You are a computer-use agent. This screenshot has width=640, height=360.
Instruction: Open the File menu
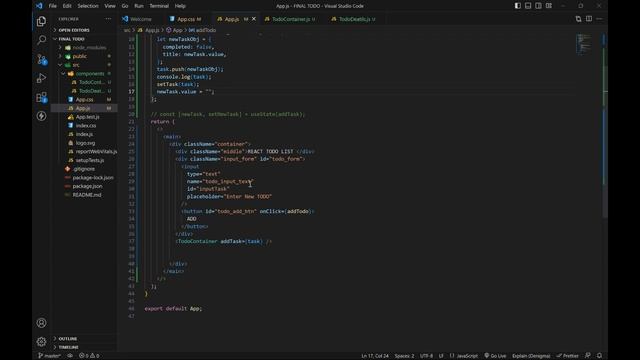[53, 6]
